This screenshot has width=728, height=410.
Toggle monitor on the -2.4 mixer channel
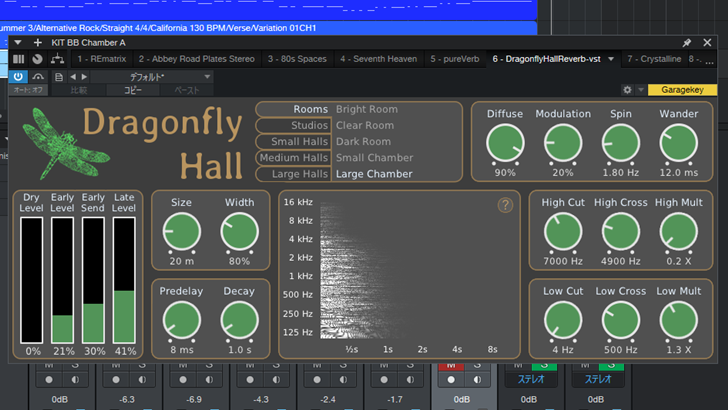click(343, 380)
